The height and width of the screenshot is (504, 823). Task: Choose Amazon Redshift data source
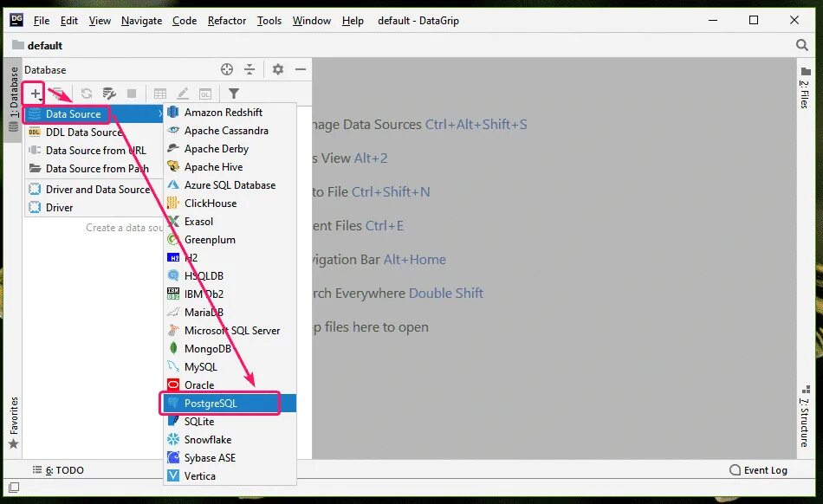[230, 113]
